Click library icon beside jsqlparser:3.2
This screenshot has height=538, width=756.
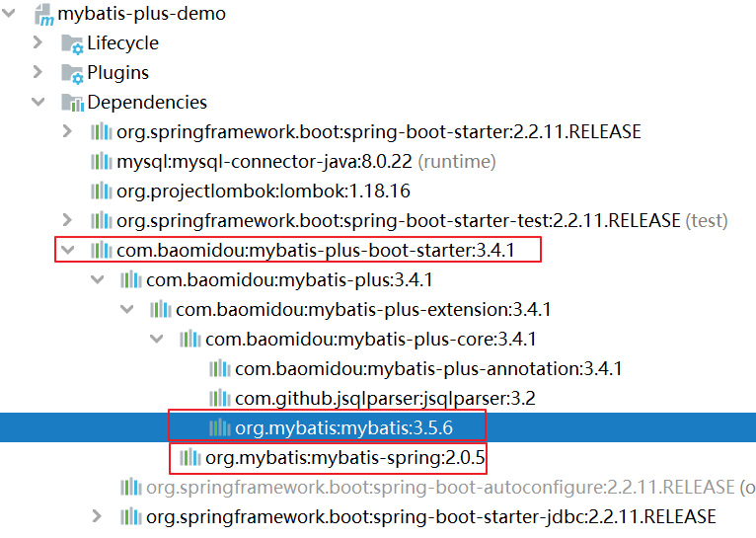tap(219, 398)
